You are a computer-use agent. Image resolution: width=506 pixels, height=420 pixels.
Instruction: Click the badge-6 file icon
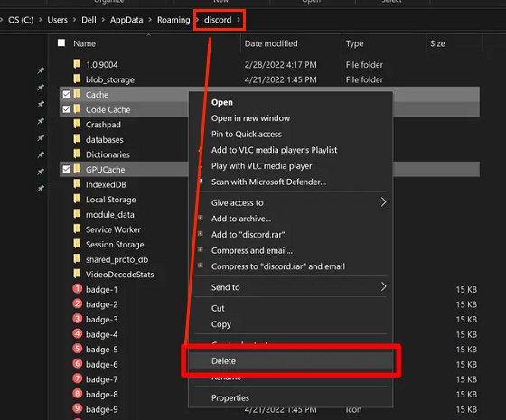point(78,363)
